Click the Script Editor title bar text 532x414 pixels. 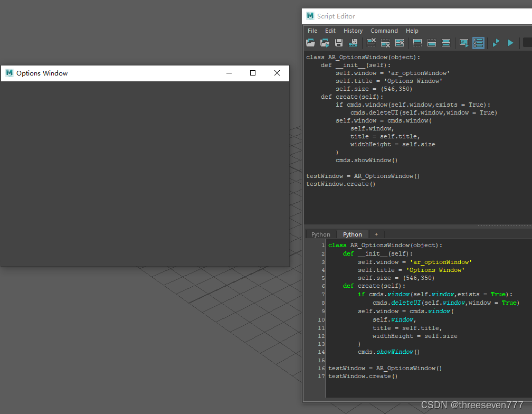[336, 16]
